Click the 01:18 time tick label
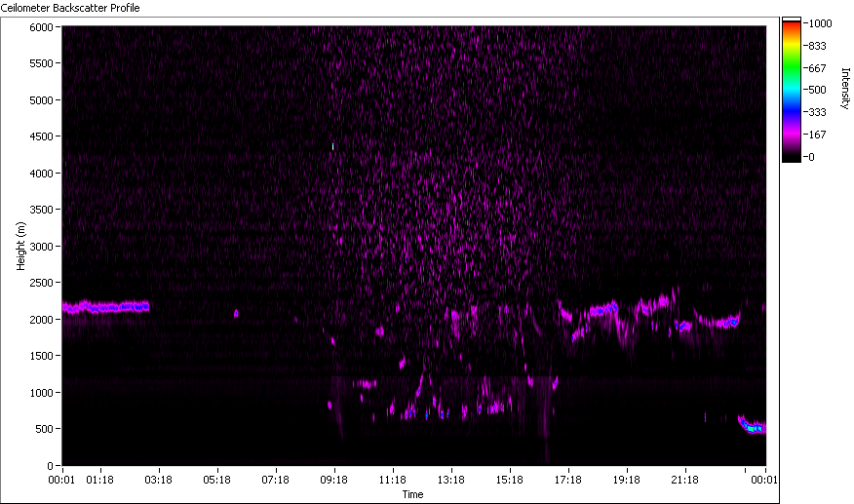 pyautogui.click(x=99, y=480)
